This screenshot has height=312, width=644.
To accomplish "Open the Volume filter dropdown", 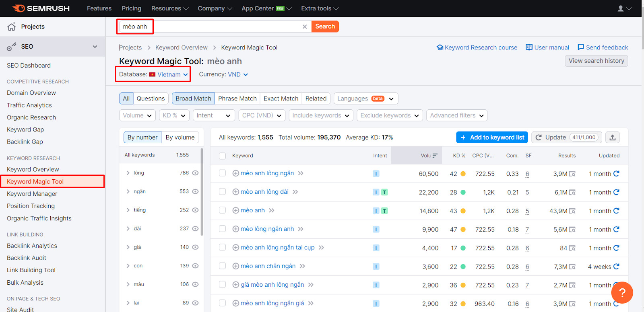I will [x=137, y=115].
